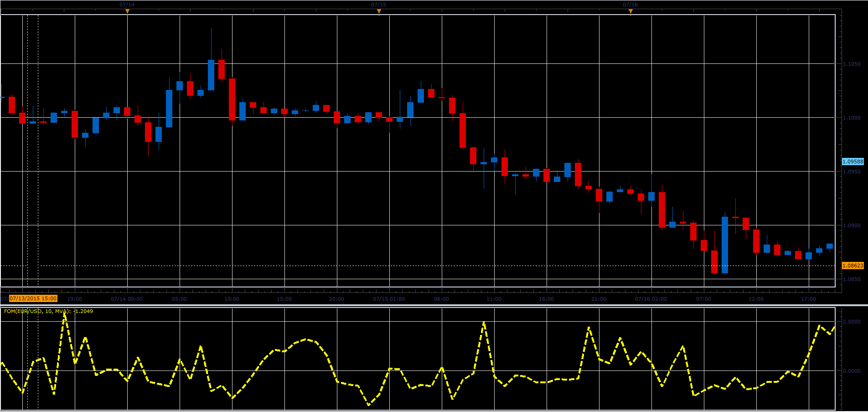The width and height of the screenshot is (868, 412).
Task: Click the orange crosshair date label 07/13/2015 15:00
Action: [x=33, y=298]
